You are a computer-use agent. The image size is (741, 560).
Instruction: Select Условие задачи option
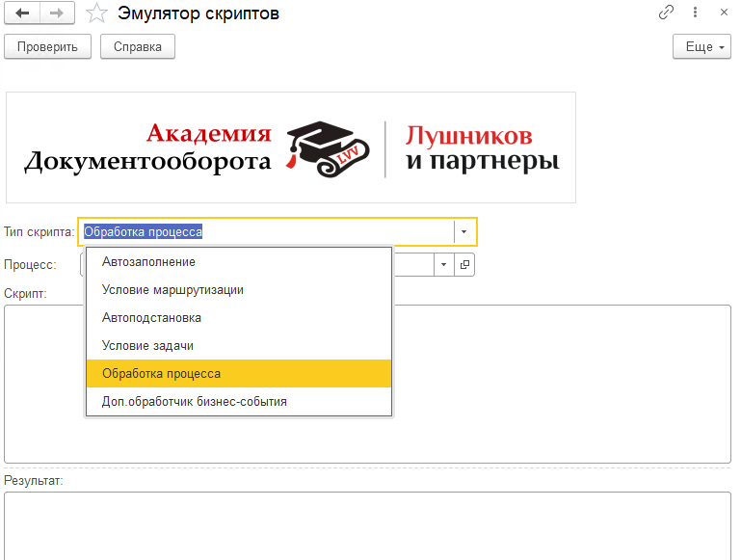point(239,345)
